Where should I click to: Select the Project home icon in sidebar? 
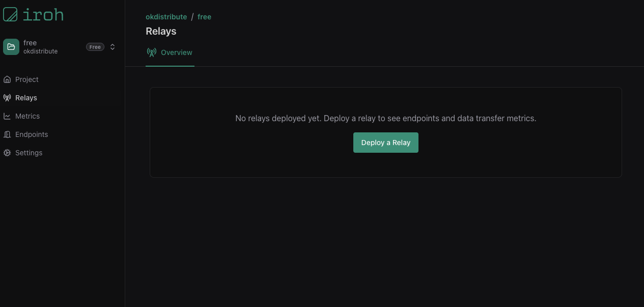(7, 79)
